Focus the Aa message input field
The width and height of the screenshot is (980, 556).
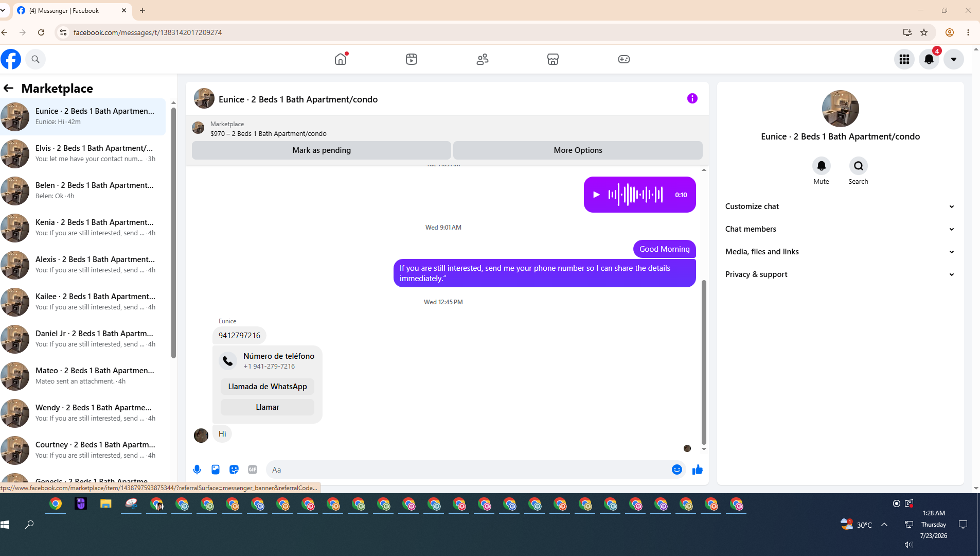[x=468, y=470]
